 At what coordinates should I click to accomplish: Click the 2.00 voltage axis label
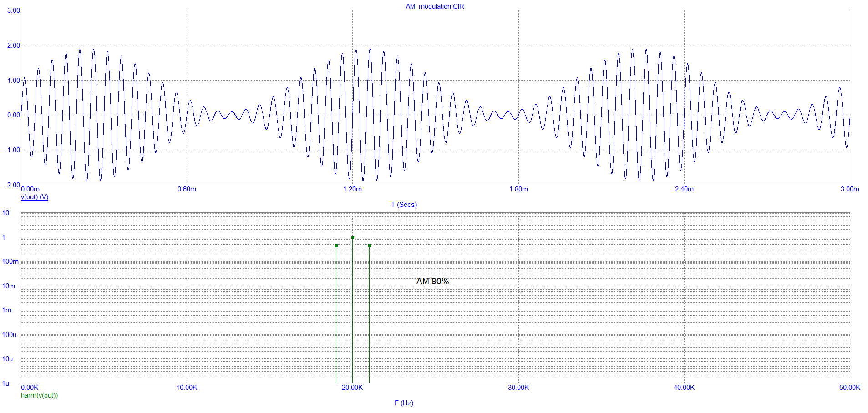coord(14,45)
